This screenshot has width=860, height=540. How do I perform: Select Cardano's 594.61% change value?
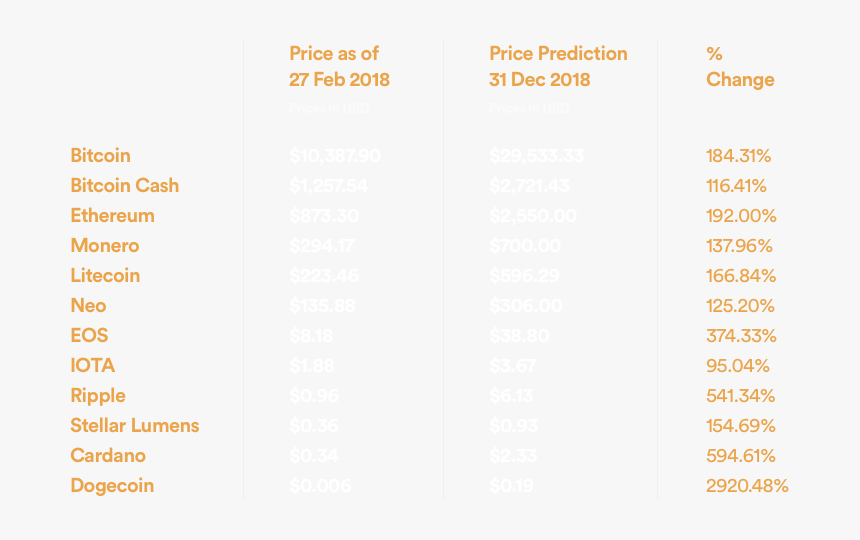pos(741,456)
